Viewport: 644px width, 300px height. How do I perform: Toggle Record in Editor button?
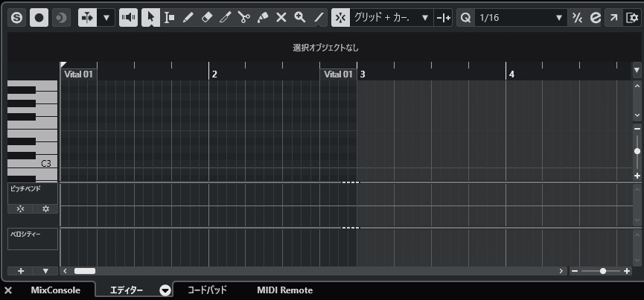39,18
